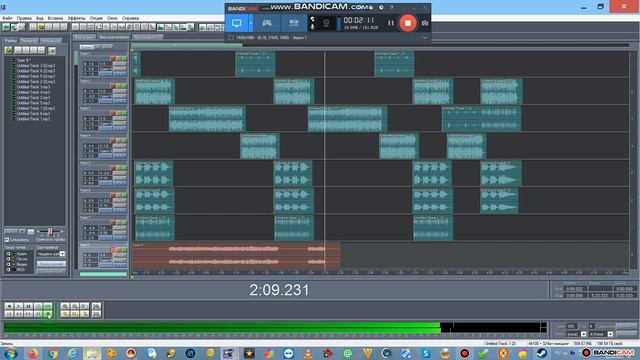Toggle the Следовать checkbox in Files panel
Screen dimensions: 640x360
[7, 240]
